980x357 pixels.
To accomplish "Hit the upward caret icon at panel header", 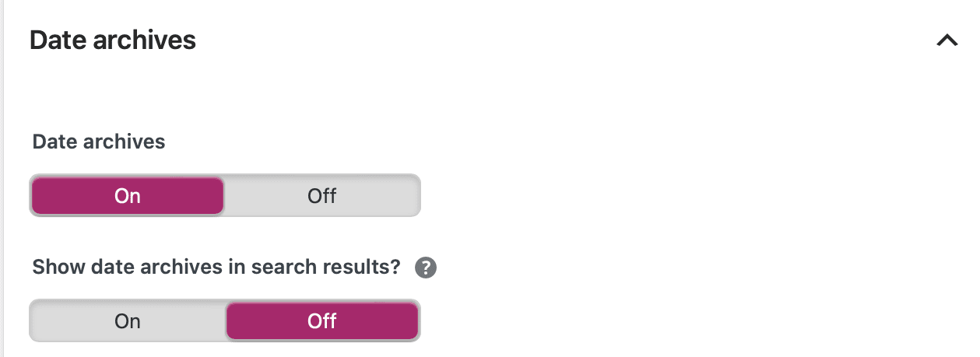I will (x=947, y=40).
